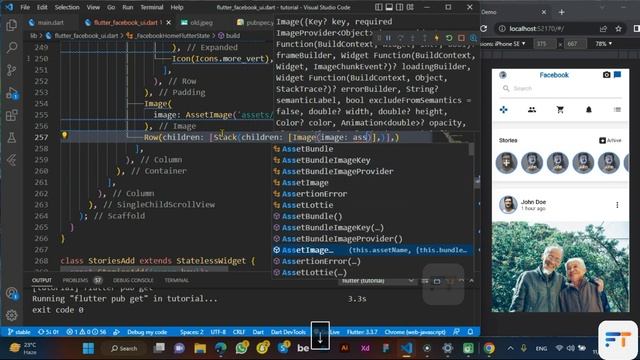
Task: Open the Widget Inspector in debug toolbar
Action: coord(473,38)
